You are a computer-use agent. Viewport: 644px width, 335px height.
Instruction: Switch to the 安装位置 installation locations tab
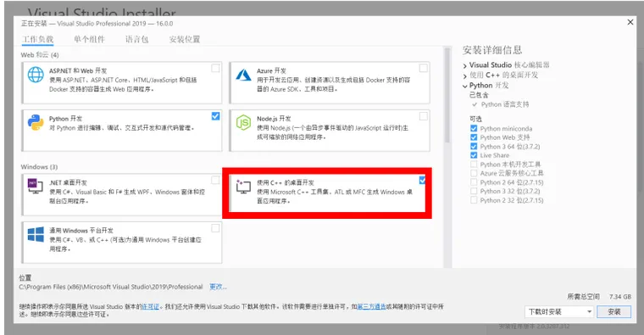185,40
